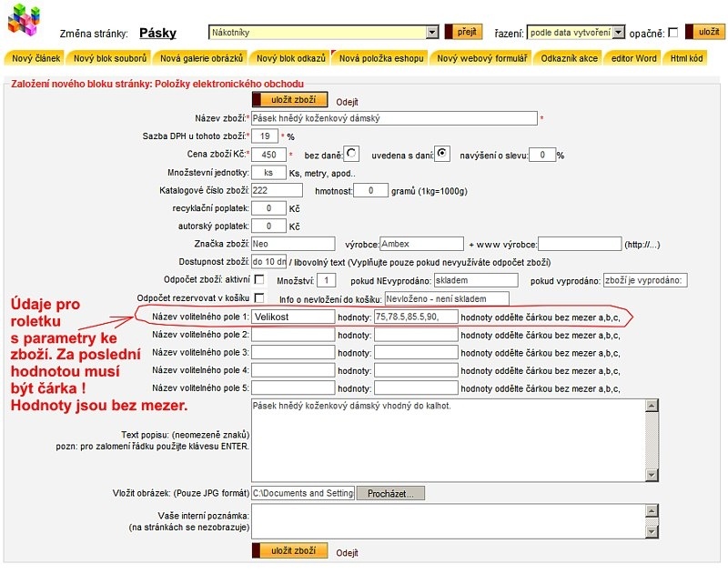
Task: Select the 'uvedena s daní' radio button
Action: (x=442, y=153)
